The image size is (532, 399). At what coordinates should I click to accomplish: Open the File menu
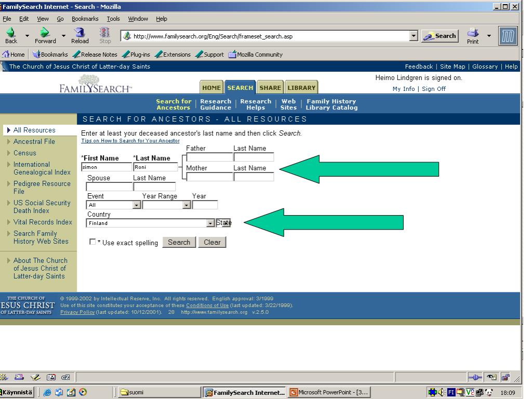tap(7, 19)
